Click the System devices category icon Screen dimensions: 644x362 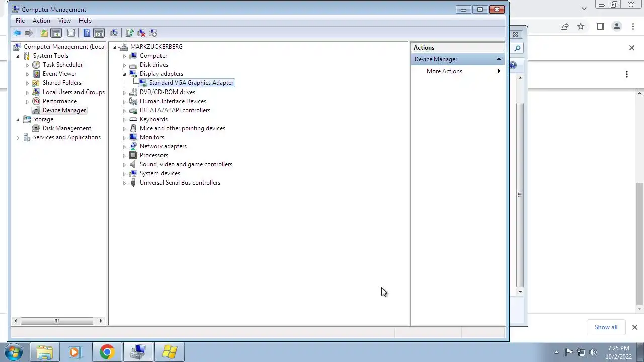coord(133,173)
